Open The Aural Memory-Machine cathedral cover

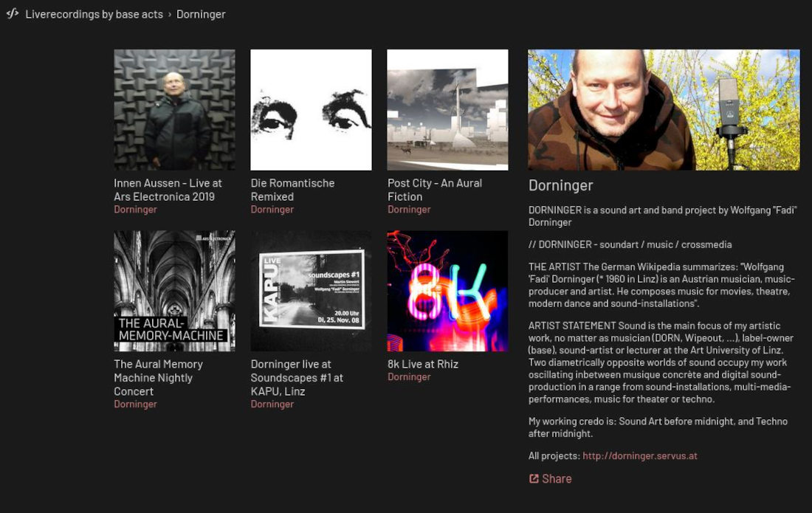(174, 291)
